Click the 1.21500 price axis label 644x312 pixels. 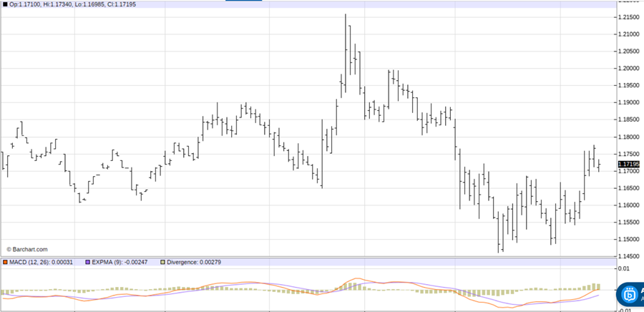tap(629, 17)
